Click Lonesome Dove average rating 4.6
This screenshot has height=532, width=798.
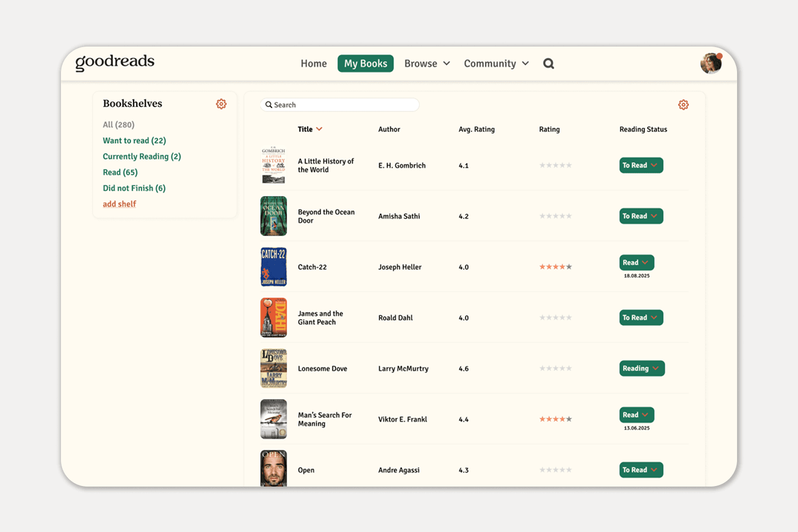pos(464,369)
